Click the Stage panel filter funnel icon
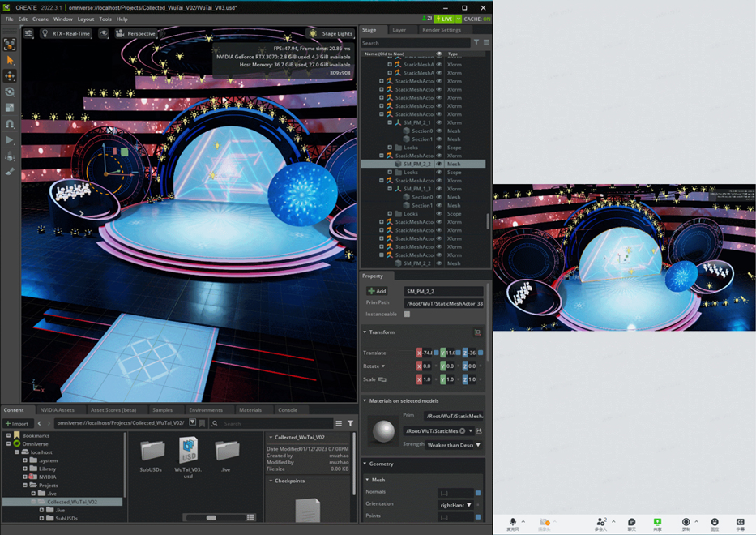Image resolution: width=756 pixels, height=535 pixels. 476,43
